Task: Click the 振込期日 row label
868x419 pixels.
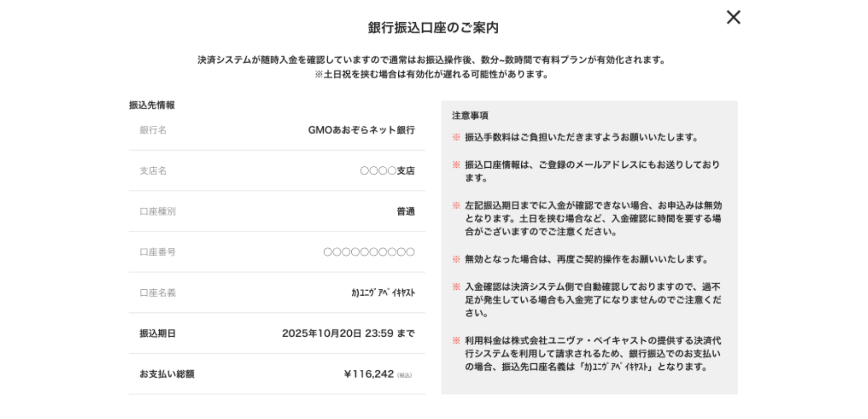Action: 157,334
